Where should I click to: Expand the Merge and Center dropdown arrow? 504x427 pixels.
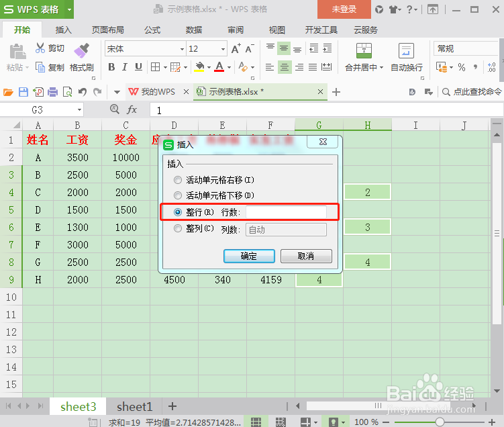click(x=382, y=68)
